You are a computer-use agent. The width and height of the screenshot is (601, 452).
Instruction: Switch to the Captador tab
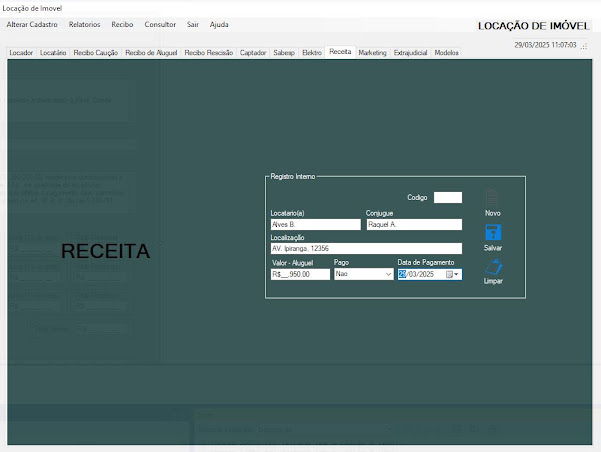[x=253, y=53]
